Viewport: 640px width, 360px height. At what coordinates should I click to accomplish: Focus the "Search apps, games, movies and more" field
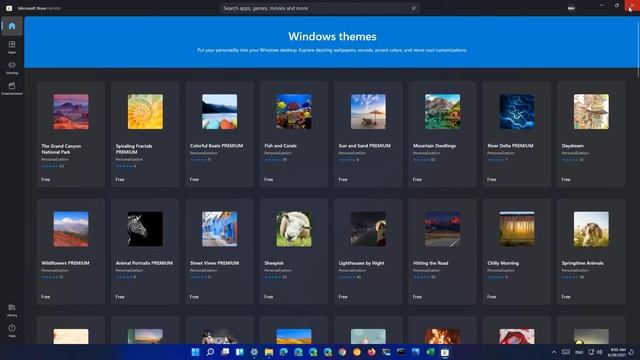pos(320,8)
